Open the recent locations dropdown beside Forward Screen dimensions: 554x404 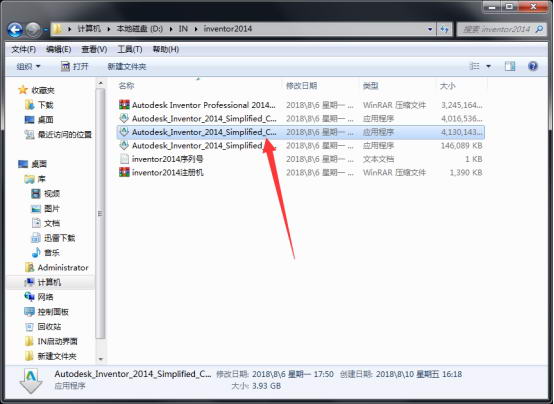tap(46, 30)
